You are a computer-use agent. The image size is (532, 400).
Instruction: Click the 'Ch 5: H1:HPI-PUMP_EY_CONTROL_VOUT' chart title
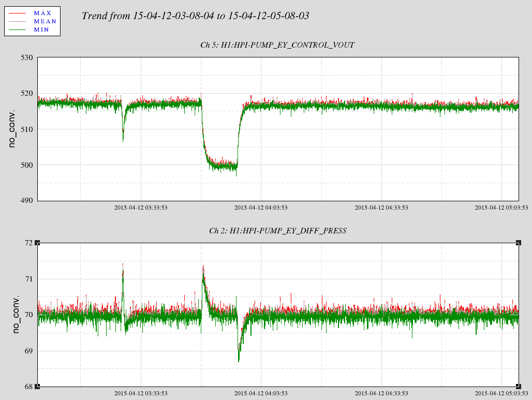click(277, 45)
